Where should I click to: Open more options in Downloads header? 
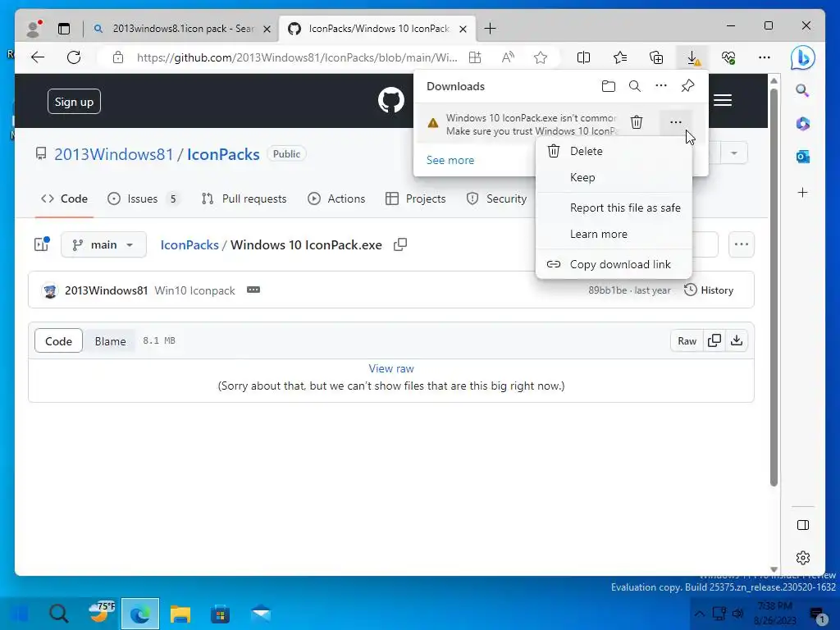point(661,85)
